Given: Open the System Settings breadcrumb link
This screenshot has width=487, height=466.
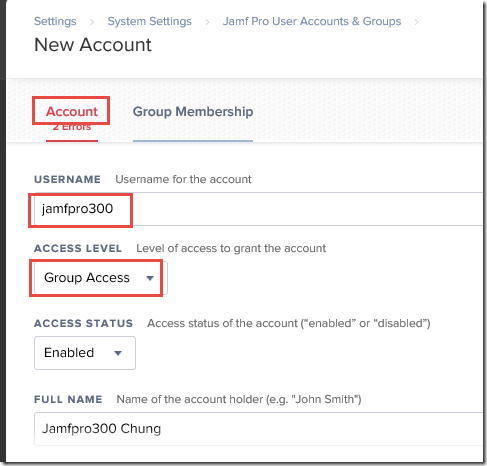Looking at the screenshot, I should (x=149, y=21).
